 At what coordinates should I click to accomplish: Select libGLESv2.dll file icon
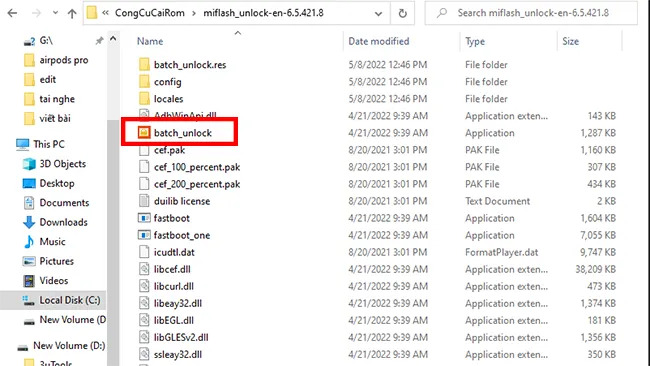click(x=144, y=337)
